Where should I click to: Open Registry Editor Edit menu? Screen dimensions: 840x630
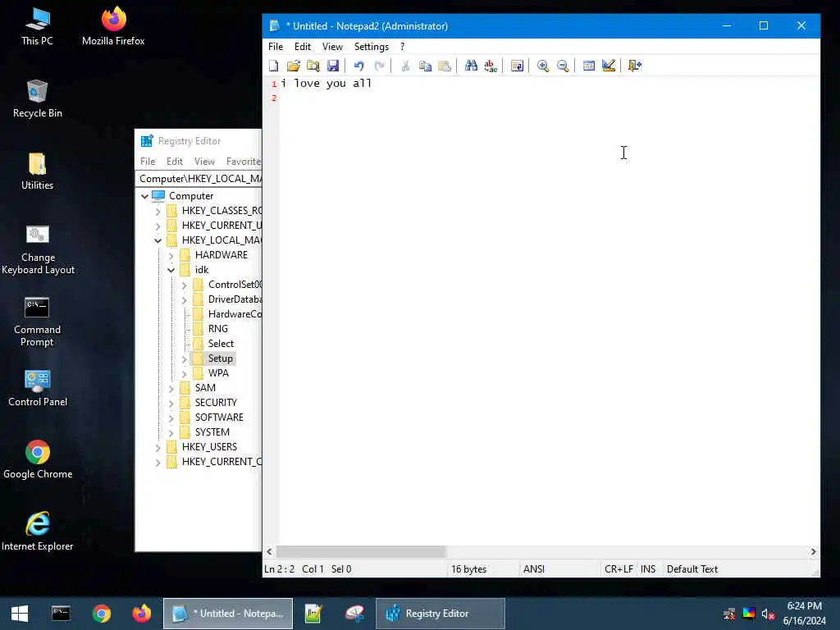[174, 162]
